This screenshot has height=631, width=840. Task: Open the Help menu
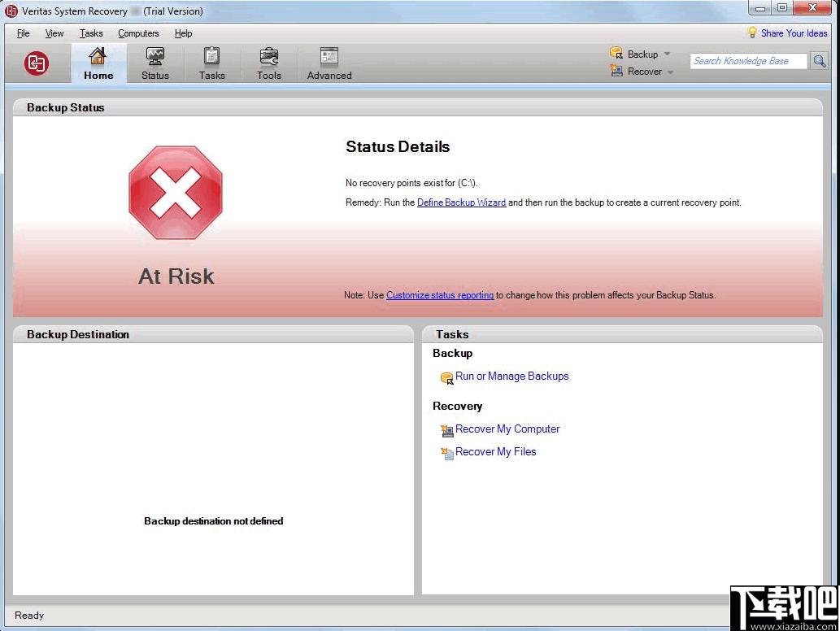[183, 33]
